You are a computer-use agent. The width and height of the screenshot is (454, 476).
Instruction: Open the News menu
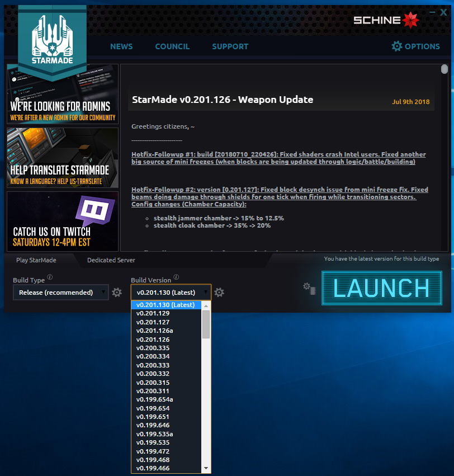click(121, 46)
